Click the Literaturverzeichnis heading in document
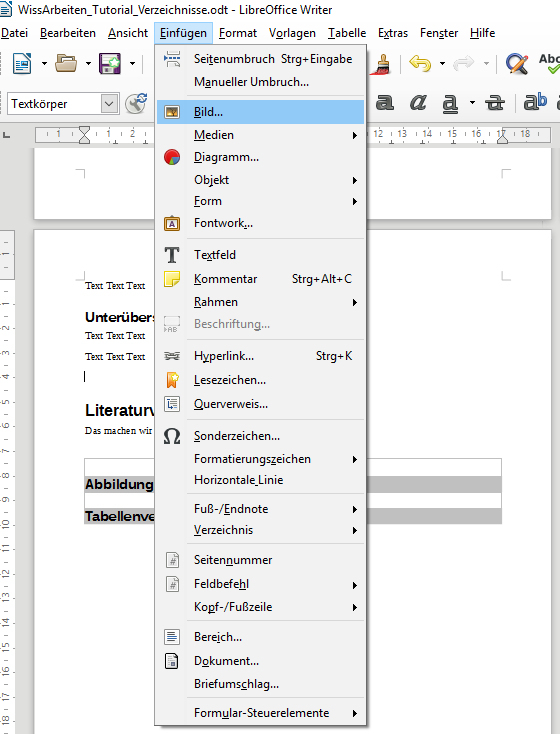Image resolution: width=560 pixels, height=734 pixels. click(x=119, y=410)
